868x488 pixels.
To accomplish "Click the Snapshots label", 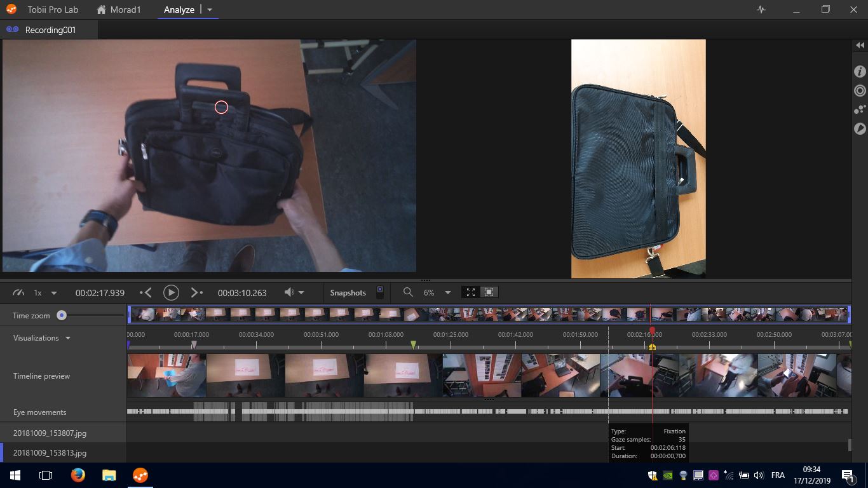I will (348, 293).
